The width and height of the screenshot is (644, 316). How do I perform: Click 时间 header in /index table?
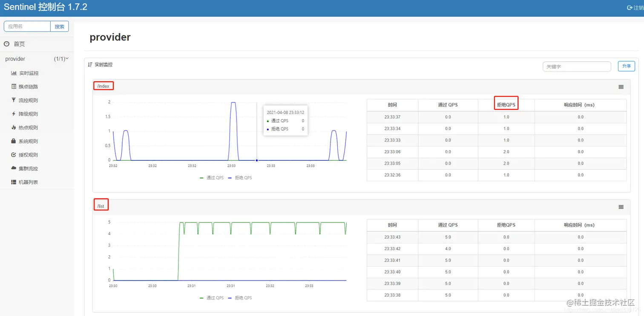[392, 105]
